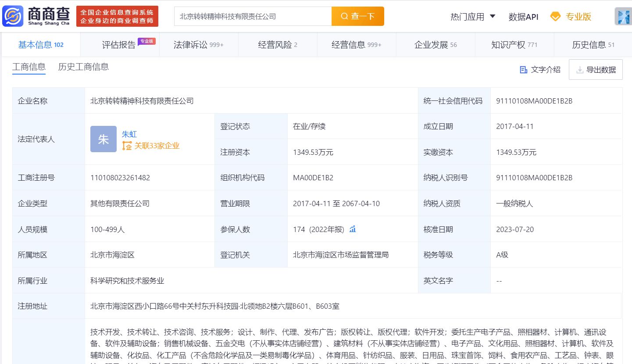Open the 专业版 link
The image size is (632, 364).
[578, 17]
